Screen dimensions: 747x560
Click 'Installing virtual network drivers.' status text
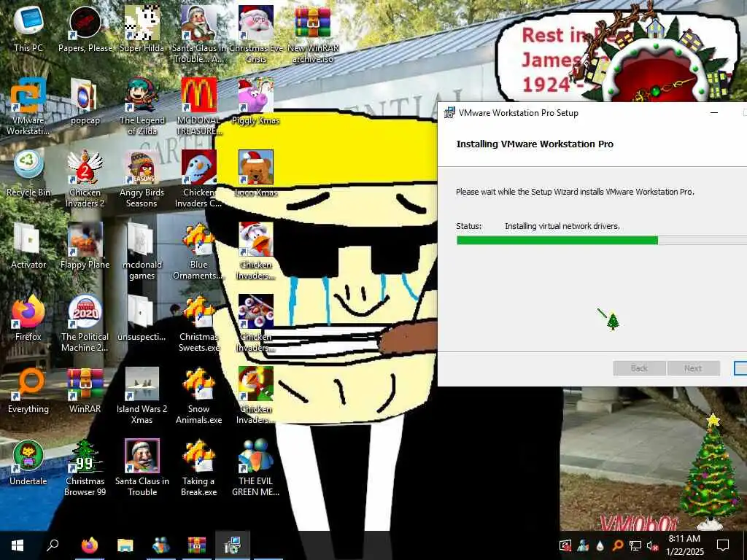[562, 226]
